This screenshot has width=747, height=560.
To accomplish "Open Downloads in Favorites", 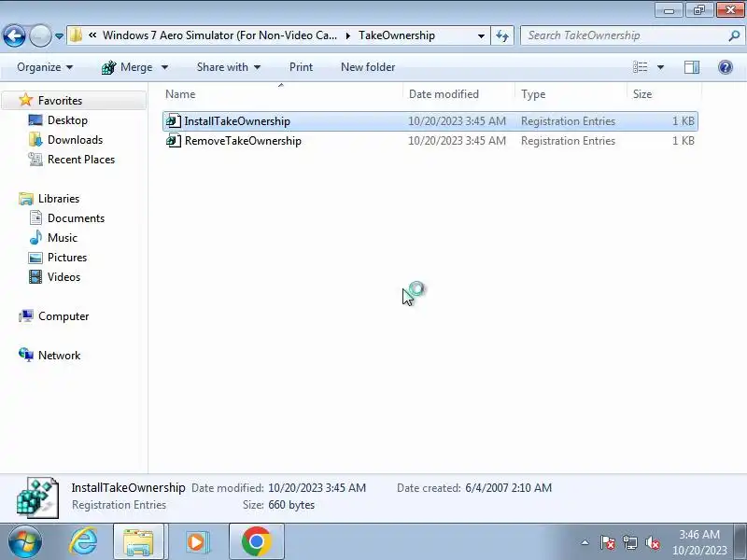I will pyautogui.click(x=75, y=139).
